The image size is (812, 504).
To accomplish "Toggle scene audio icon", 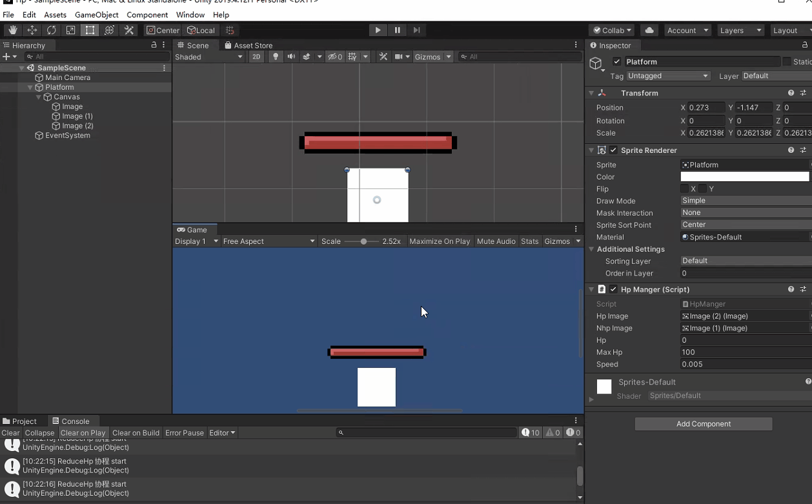I will click(x=291, y=57).
